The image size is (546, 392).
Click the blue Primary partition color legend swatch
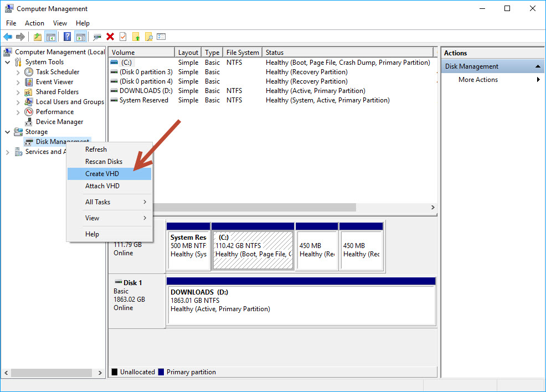tap(161, 372)
